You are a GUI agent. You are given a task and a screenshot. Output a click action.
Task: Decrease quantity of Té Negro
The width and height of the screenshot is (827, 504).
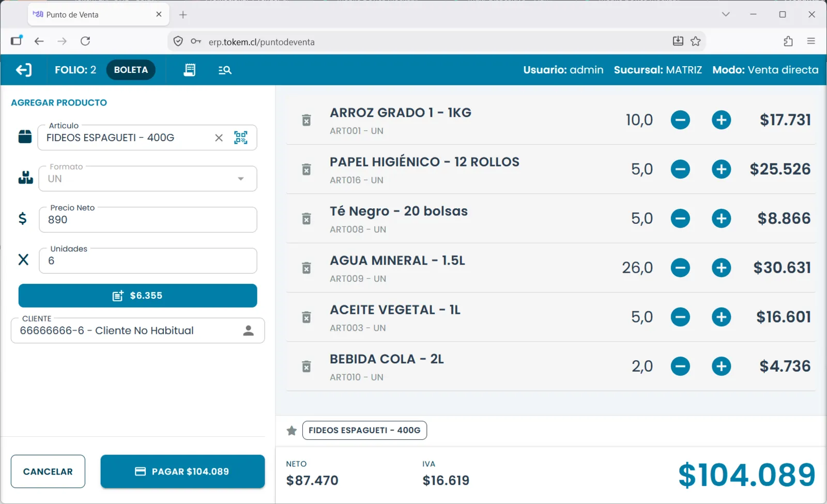point(680,219)
